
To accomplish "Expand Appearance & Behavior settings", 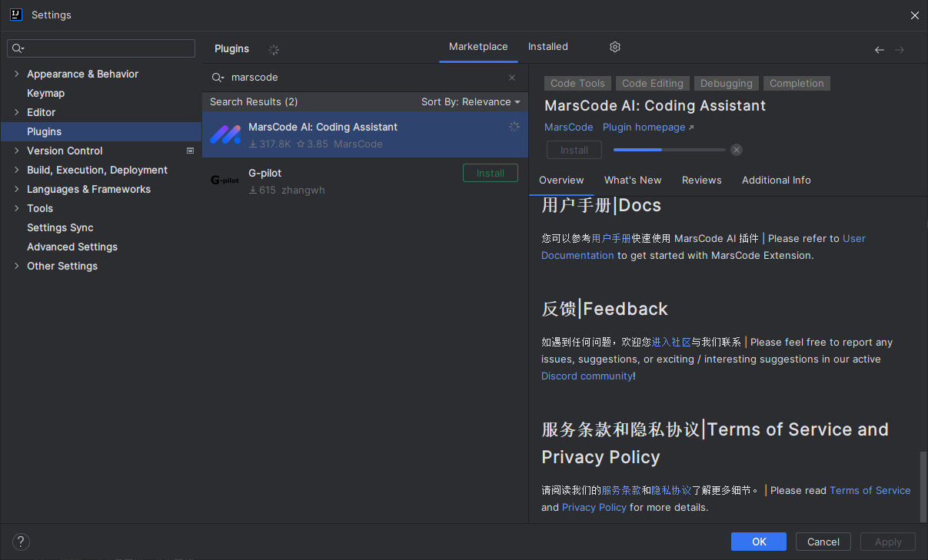I will 17,75.
